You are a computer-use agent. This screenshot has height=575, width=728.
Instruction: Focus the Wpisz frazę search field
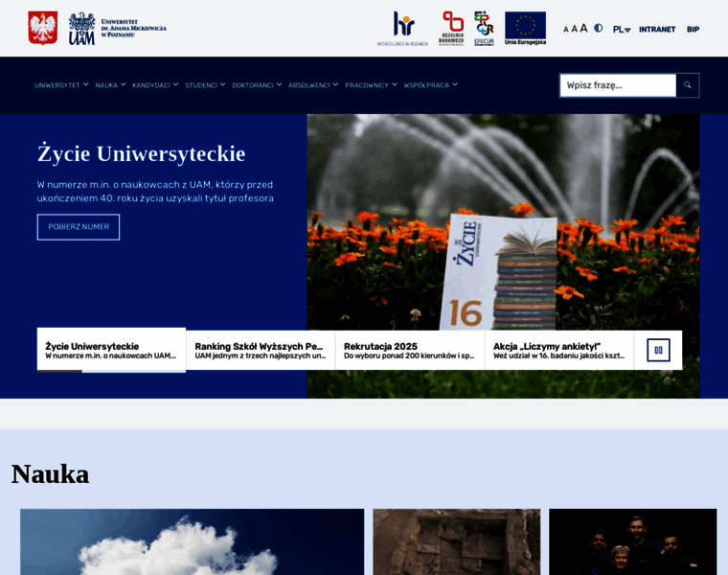tap(618, 85)
